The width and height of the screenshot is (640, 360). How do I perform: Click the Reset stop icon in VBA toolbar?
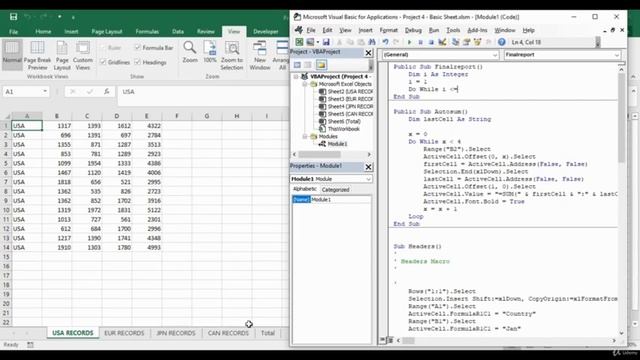coord(431,42)
